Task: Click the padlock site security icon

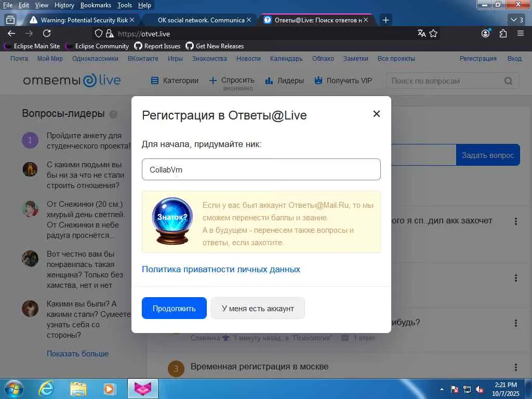Action: [x=109, y=33]
